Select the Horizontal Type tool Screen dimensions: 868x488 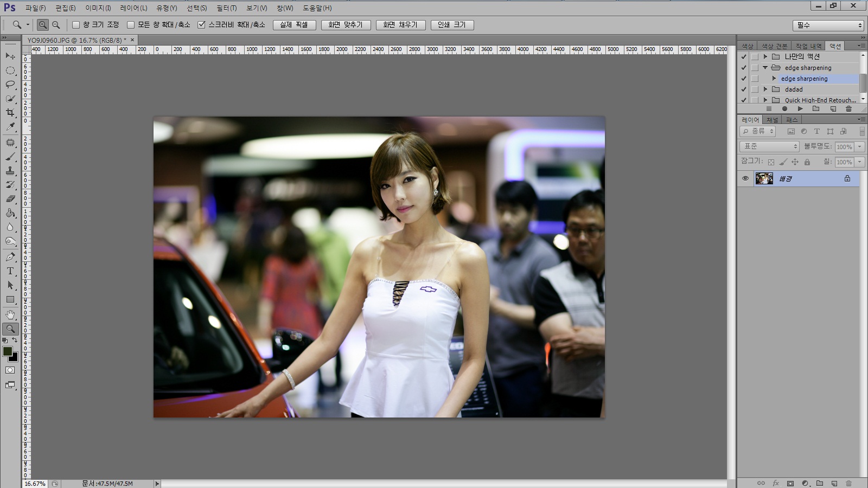(10, 271)
